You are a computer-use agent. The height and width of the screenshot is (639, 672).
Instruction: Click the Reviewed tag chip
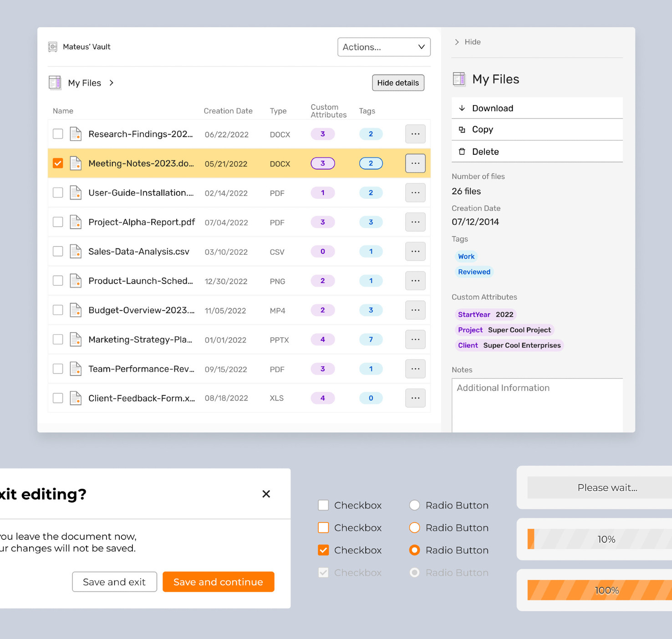[x=474, y=272]
